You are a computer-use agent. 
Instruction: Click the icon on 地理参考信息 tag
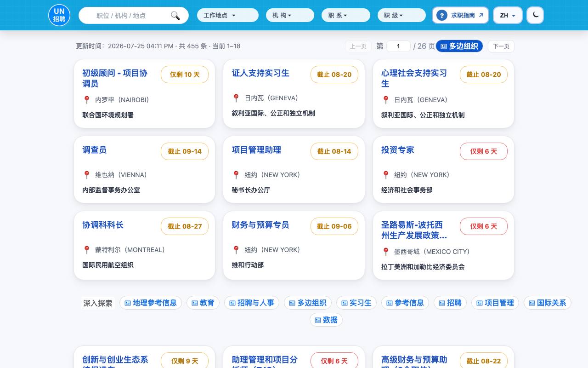[x=128, y=303]
